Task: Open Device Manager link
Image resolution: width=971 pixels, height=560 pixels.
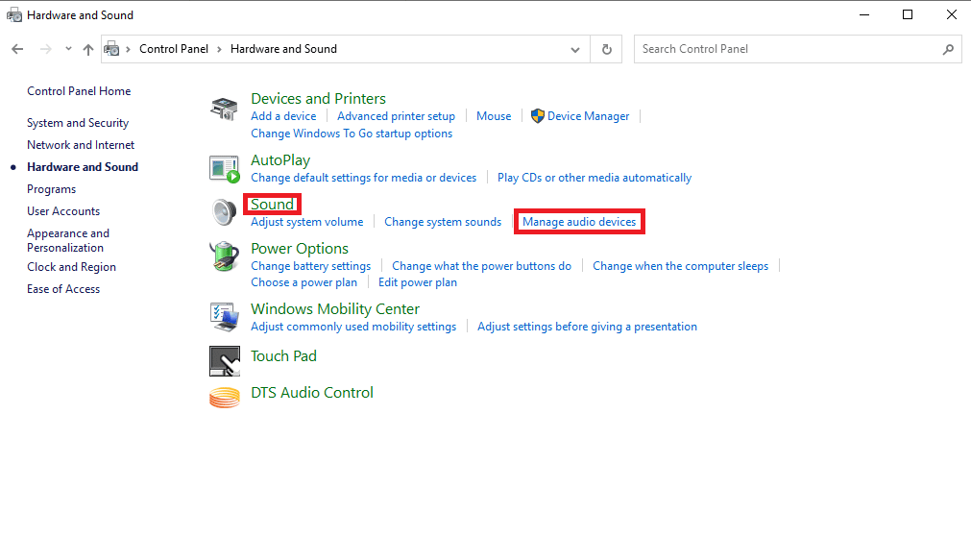Action: pos(588,116)
